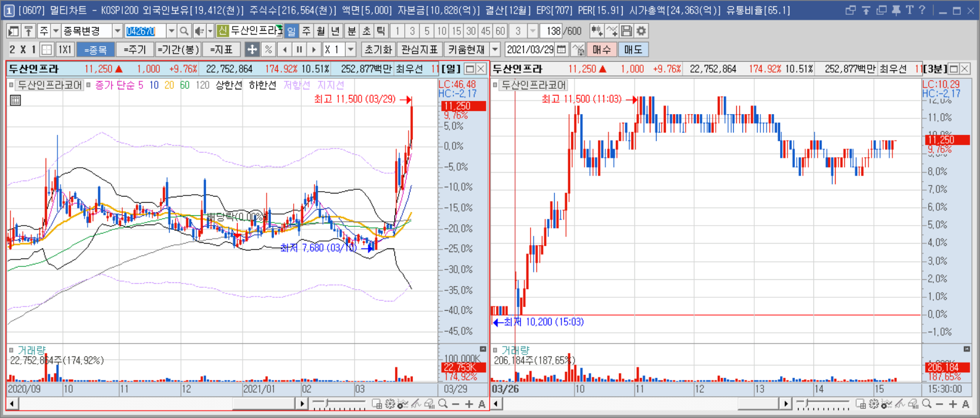Click the 1X1 layout button
This screenshot has height=418, width=980.
[x=65, y=50]
